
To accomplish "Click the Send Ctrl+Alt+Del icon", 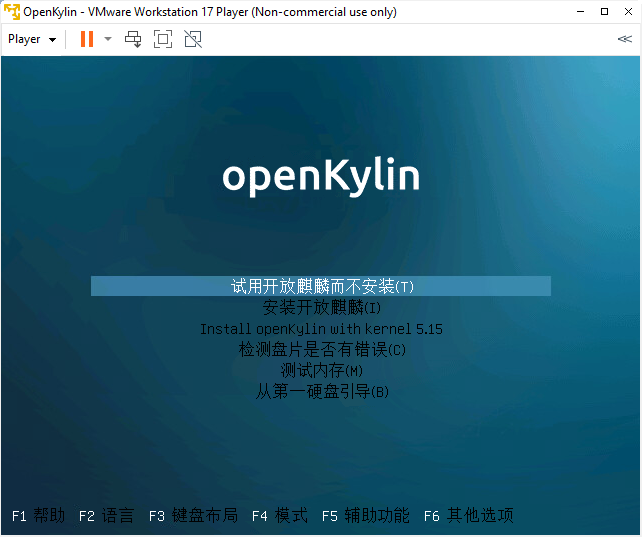I will [x=133, y=39].
